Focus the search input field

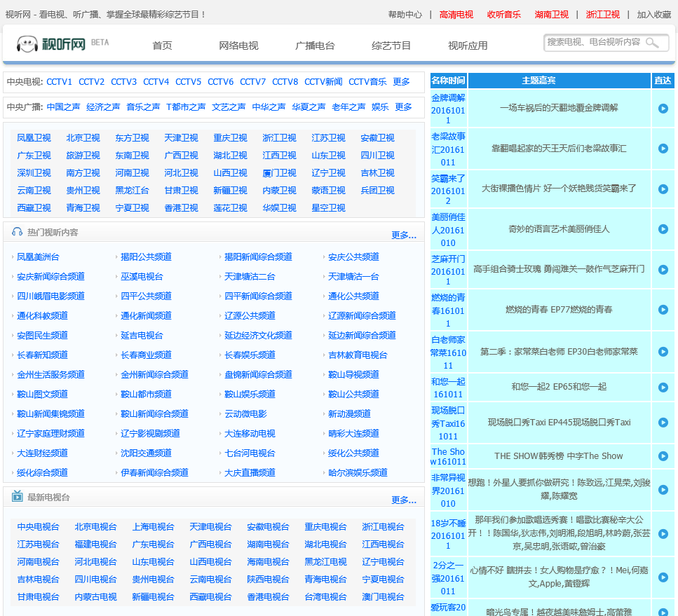[594, 42]
